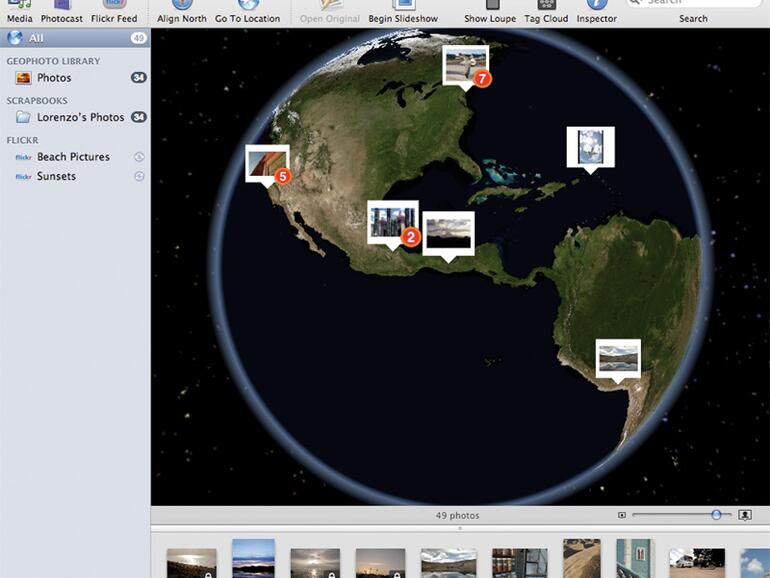Click the photo pin with badge 7

tap(465, 65)
